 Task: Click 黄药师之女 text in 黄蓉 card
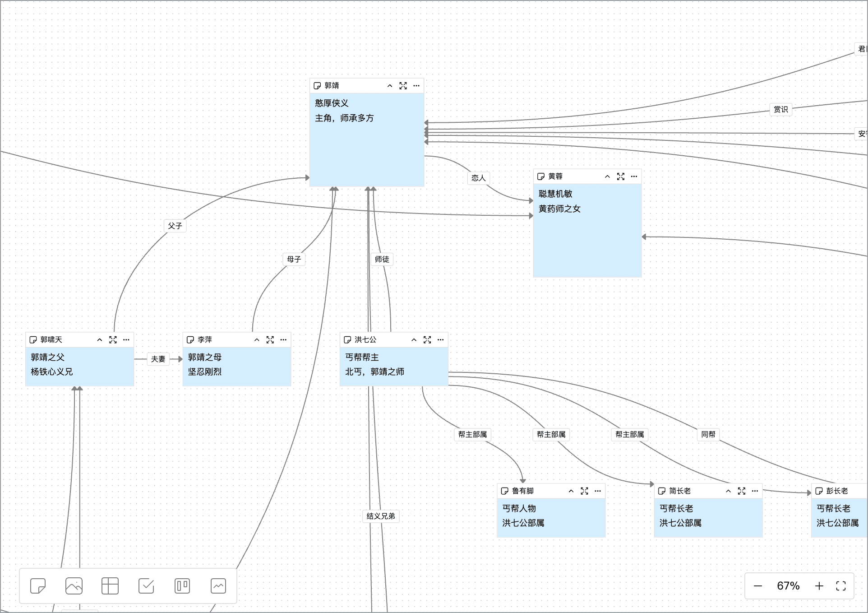tap(559, 209)
